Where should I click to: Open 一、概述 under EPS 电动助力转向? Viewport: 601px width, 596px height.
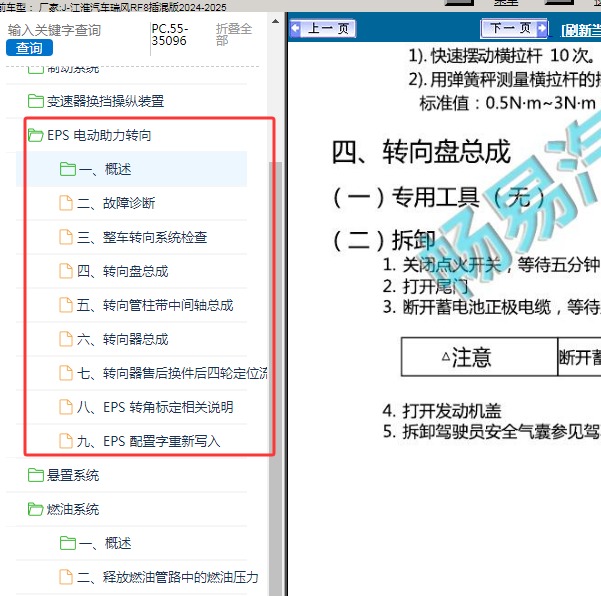coord(105,169)
